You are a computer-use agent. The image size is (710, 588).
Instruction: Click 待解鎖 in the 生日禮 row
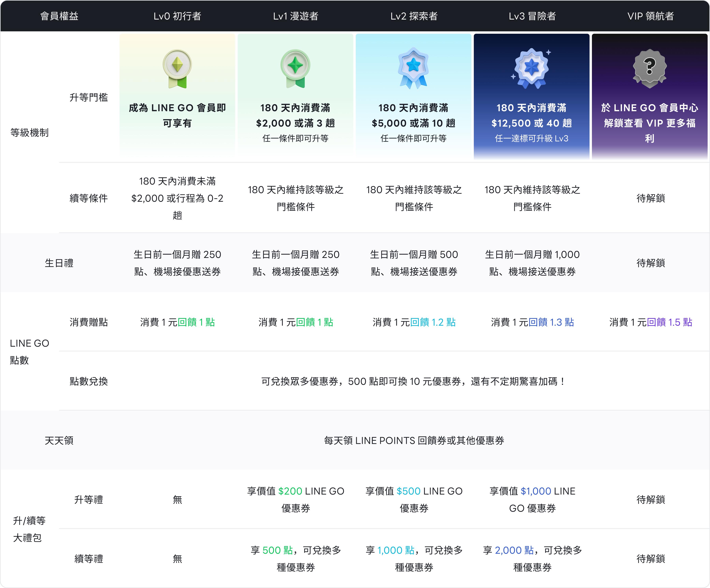pos(650,263)
